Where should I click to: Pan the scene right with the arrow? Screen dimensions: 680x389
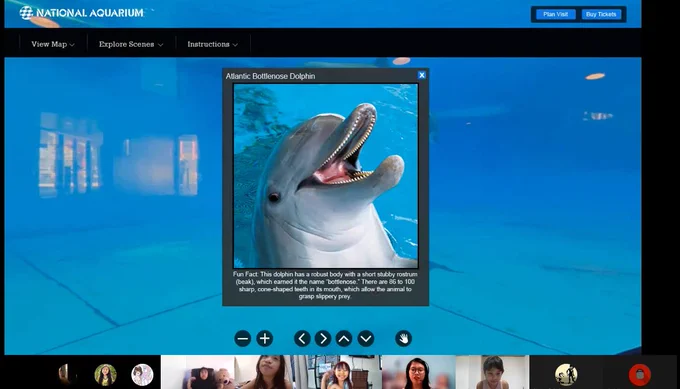[323, 339]
